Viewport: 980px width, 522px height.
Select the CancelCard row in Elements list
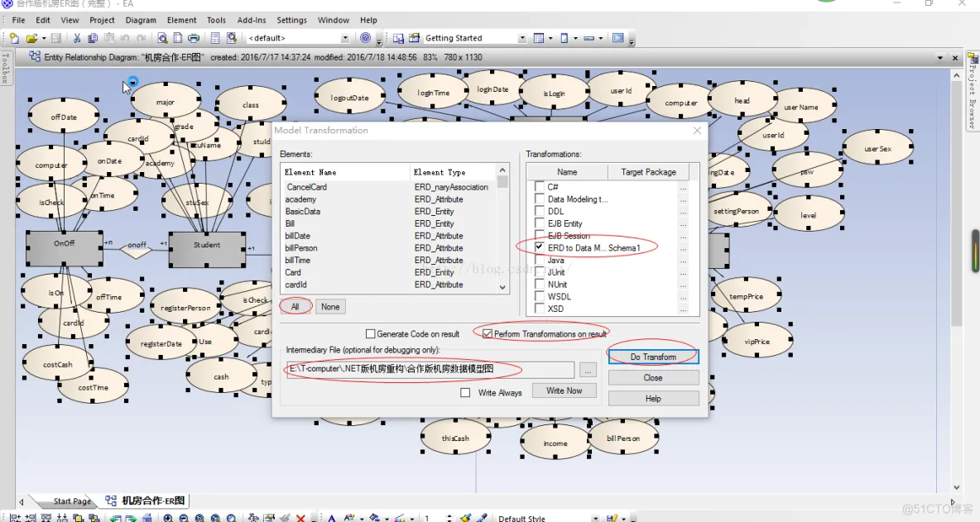391,187
